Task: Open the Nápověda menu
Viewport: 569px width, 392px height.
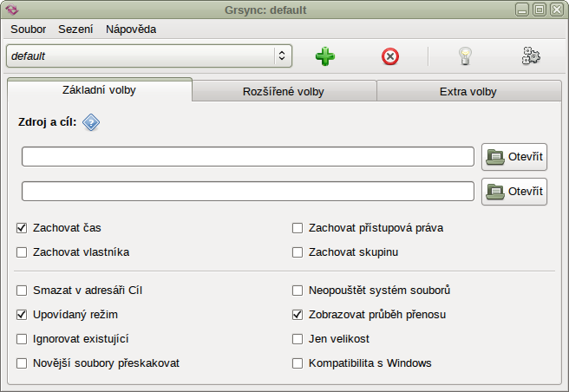Action: pos(131,29)
